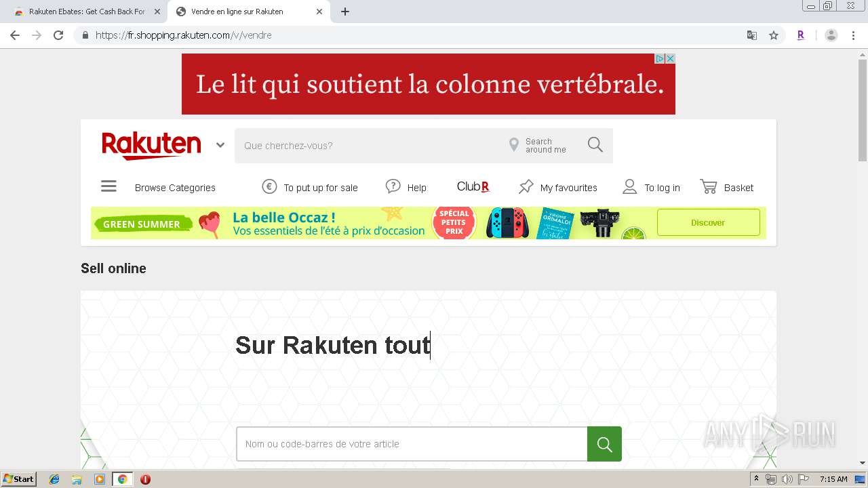Go back to the previous page
Screen dimensions: 868x488
click(15, 35)
